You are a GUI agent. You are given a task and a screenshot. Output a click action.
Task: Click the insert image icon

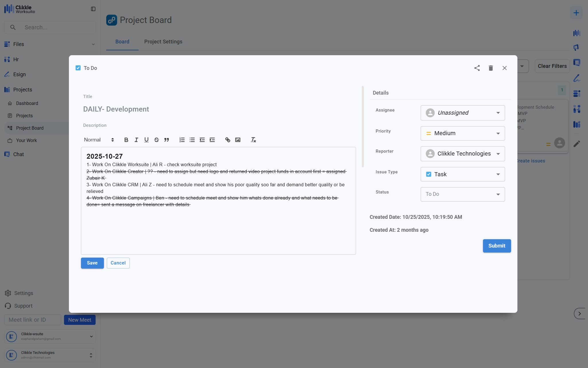(238, 140)
